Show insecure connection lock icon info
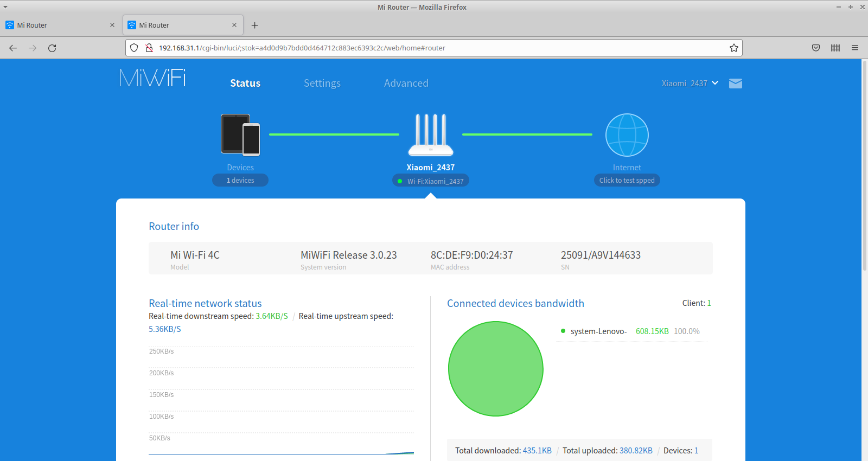The height and width of the screenshot is (461, 868). tap(149, 48)
